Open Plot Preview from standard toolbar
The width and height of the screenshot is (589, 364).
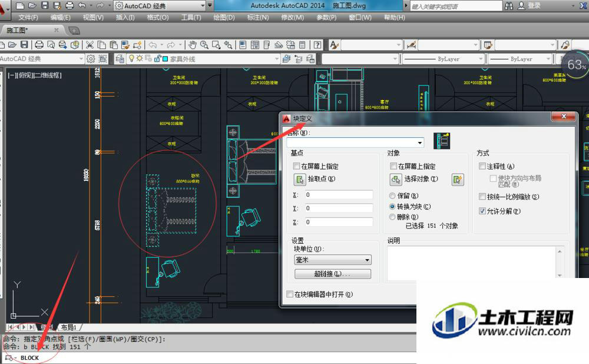coord(51,45)
